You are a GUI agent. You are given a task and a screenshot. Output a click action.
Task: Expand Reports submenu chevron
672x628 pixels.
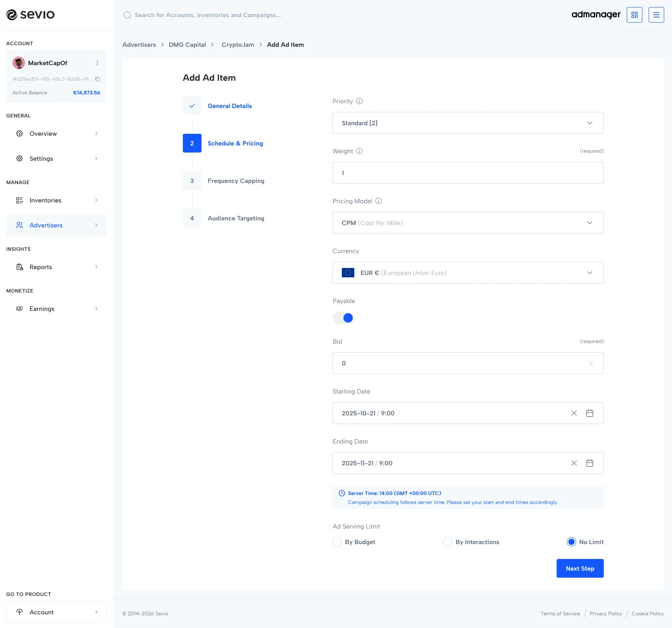point(96,267)
